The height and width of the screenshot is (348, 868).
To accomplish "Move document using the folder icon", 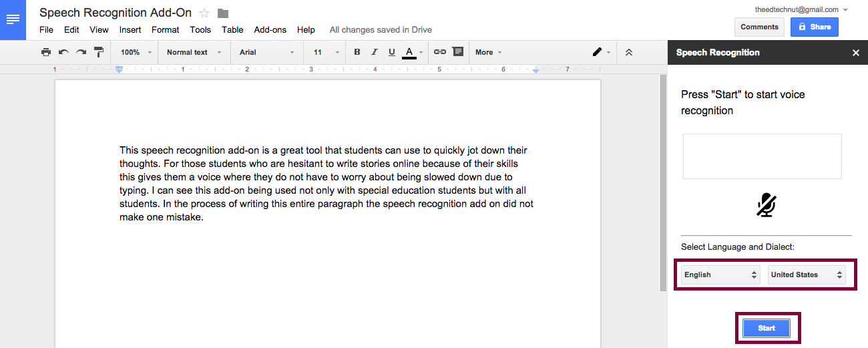I will tap(223, 13).
